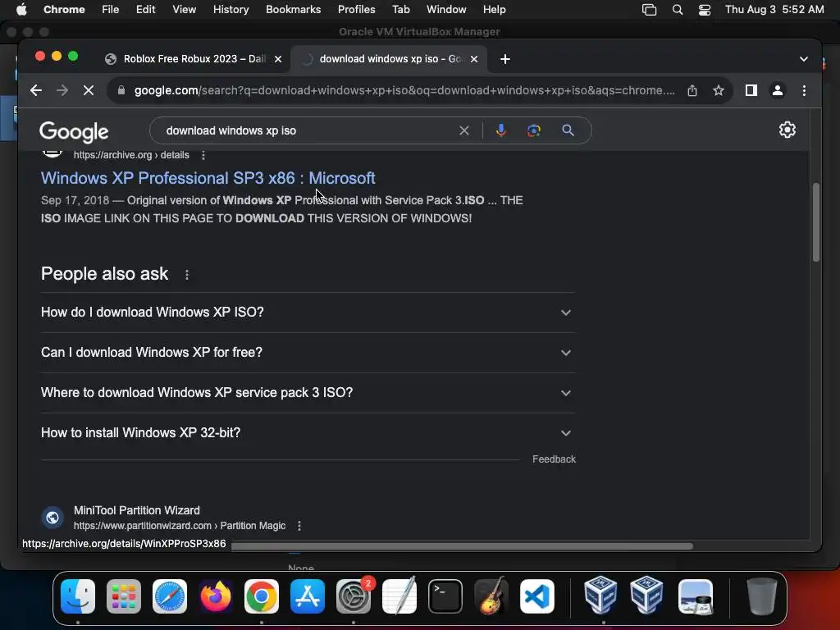
Task: Launch Firefox from the Dock
Action: point(216,596)
